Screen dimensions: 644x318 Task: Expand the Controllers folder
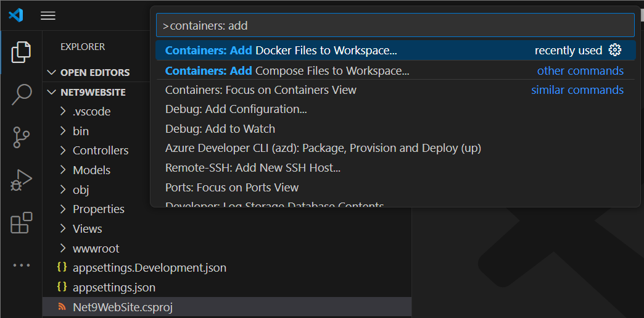pyautogui.click(x=100, y=151)
